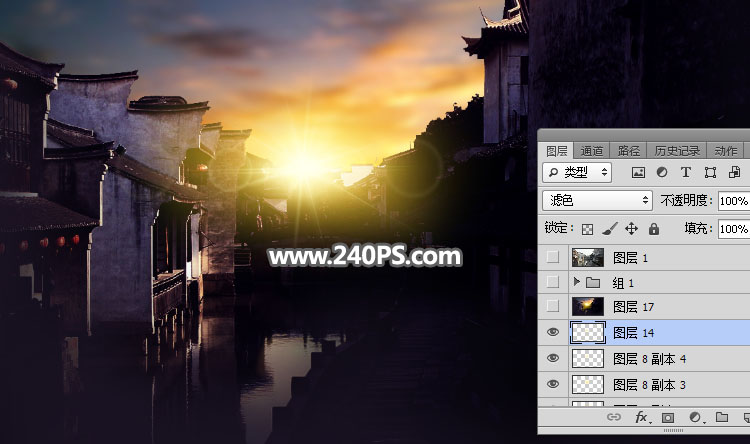Switch to the 动作 tab
Screen dimensions: 750x444
point(726,151)
